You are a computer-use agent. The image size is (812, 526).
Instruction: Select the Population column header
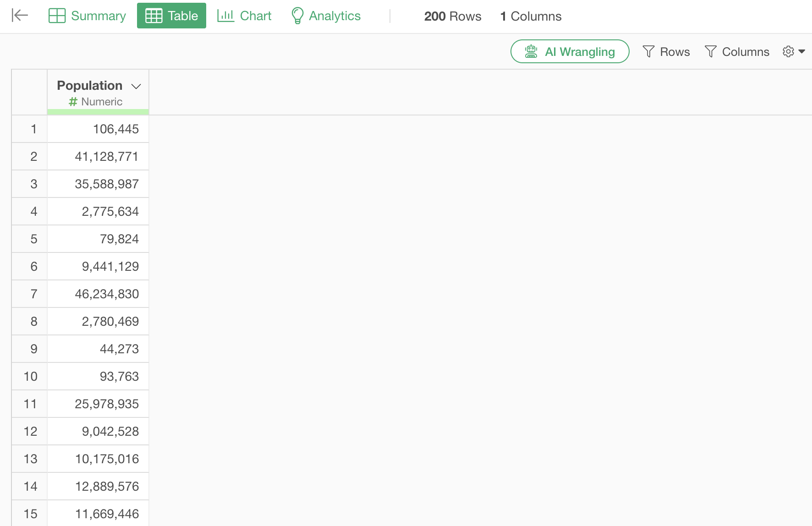pos(90,86)
